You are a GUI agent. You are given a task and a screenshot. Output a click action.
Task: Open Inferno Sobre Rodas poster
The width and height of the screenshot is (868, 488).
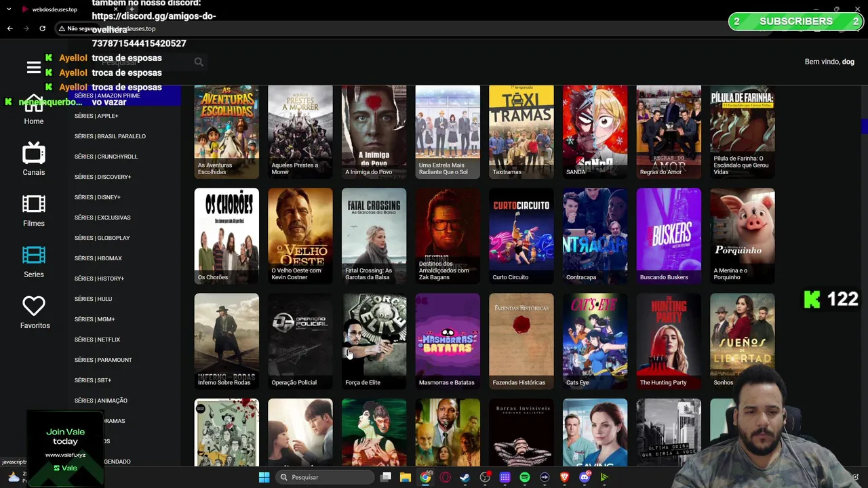(x=226, y=341)
